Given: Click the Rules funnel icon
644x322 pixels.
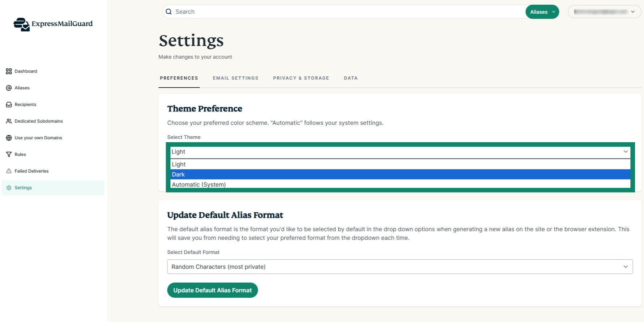Looking at the screenshot, I should pos(9,154).
